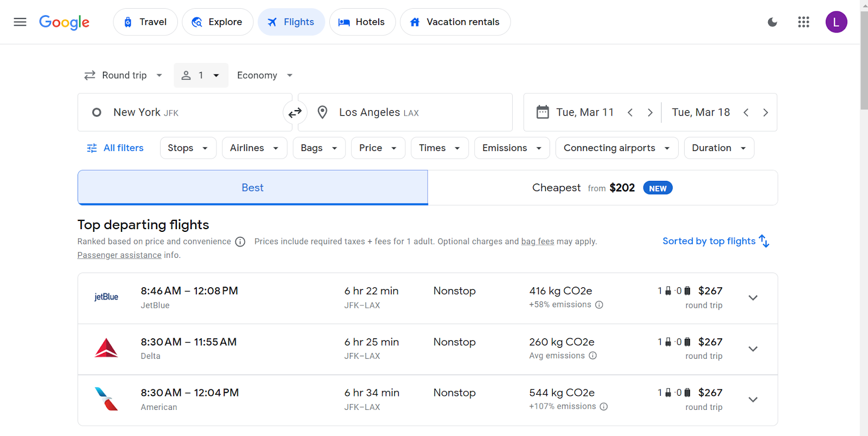Edit the New York JFK origin field

click(x=185, y=112)
